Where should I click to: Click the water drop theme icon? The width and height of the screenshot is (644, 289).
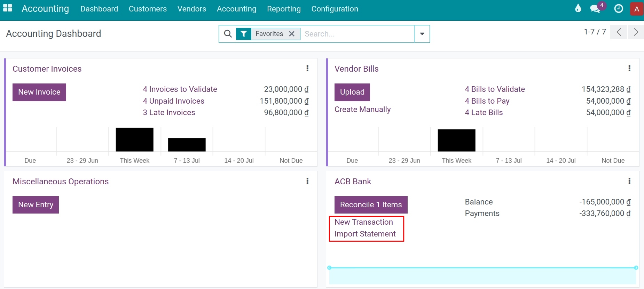coord(578,8)
